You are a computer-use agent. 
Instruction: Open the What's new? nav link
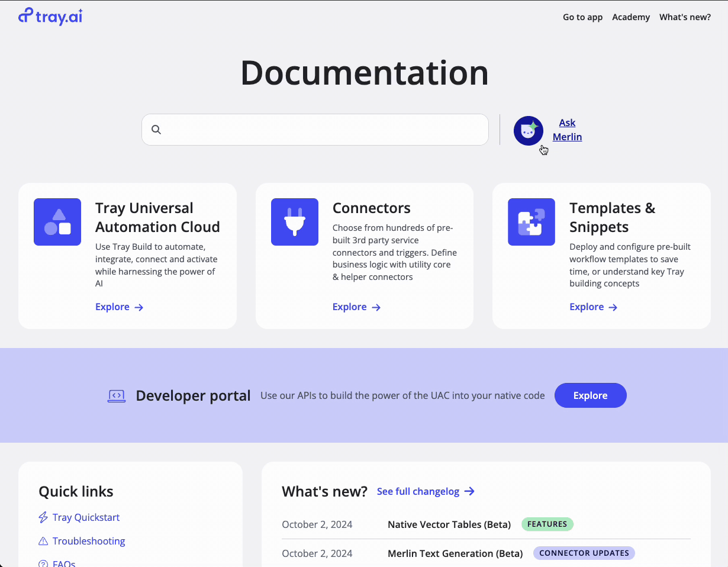click(685, 17)
